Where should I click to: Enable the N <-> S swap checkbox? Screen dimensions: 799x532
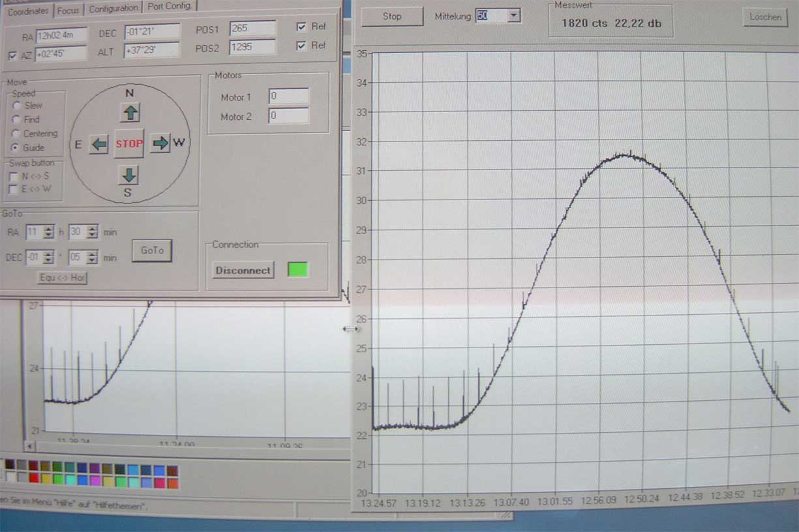[13, 176]
